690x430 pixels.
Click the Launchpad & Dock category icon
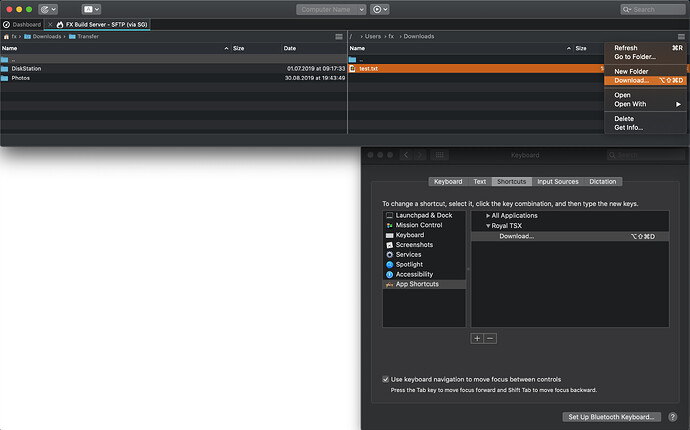389,215
